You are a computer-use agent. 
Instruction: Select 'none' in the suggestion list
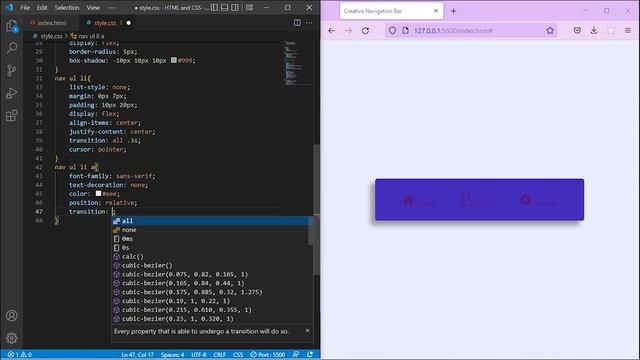[x=210, y=230]
